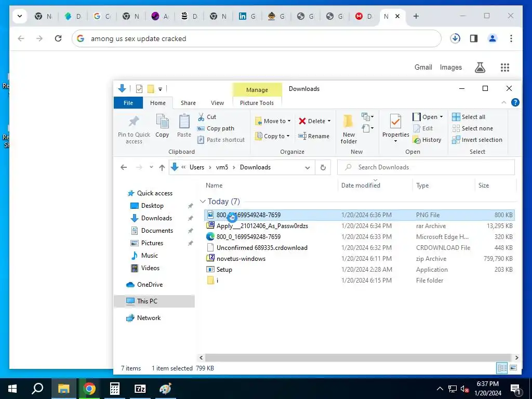The image size is (532, 399).
Task: Open Chrome tab search dropdown
Action: (x=20, y=16)
